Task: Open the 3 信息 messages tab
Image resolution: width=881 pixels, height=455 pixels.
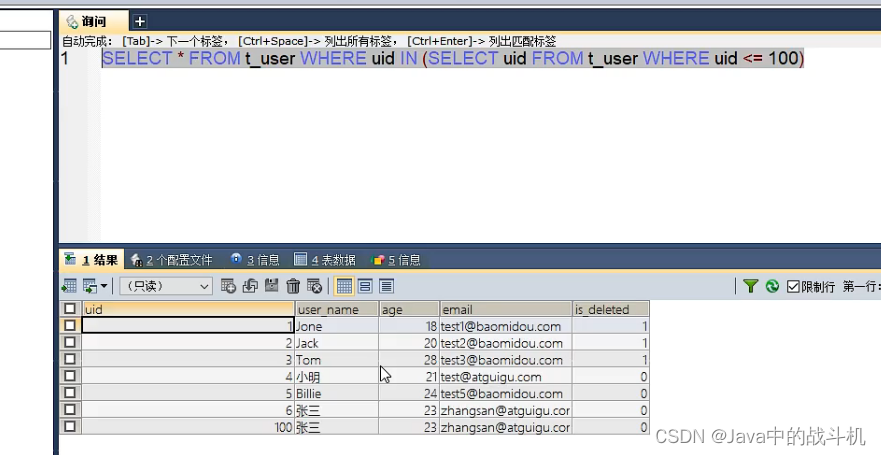Action: coord(255,260)
